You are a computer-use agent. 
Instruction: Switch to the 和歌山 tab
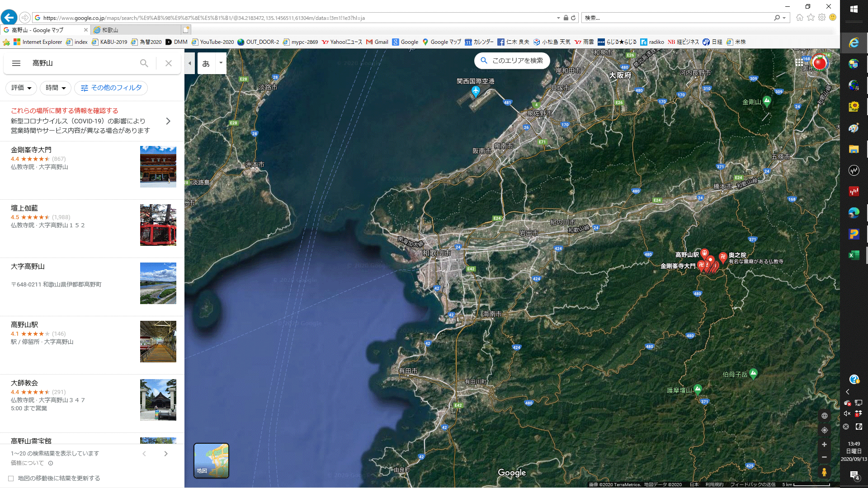tap(136, 30)
